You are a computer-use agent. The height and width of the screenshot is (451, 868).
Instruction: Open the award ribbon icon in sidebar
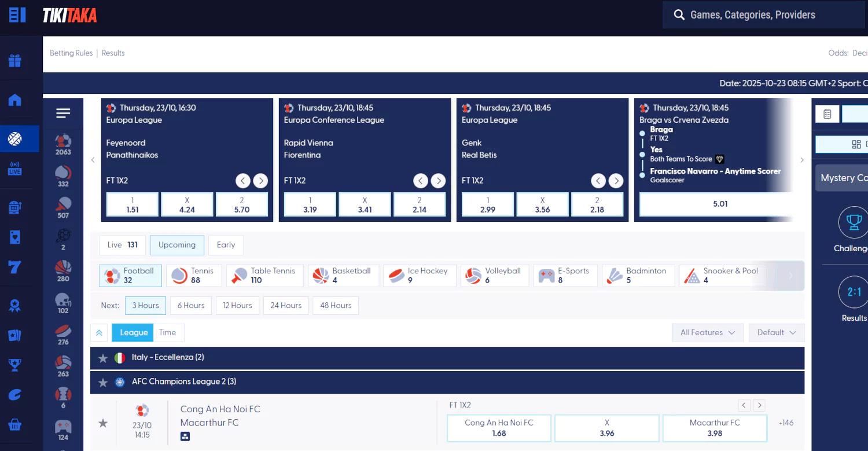tap(15, 306)
